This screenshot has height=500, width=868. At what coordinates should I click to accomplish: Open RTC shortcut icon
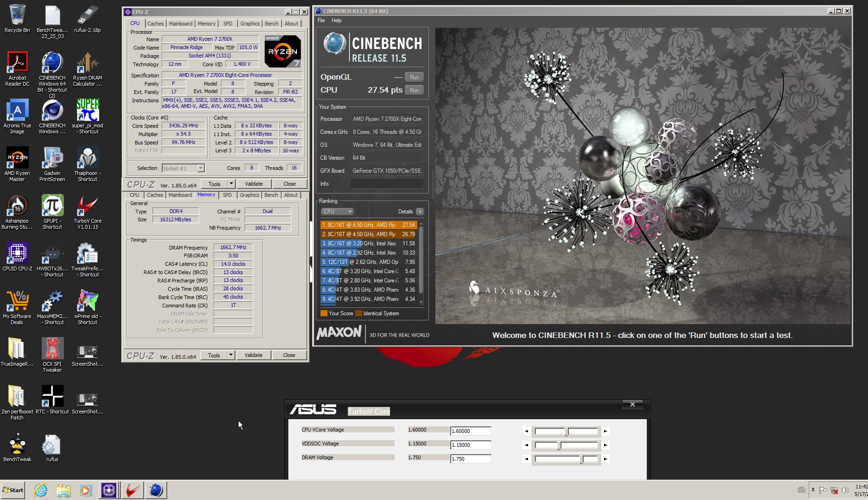click(x=52, y=399)
